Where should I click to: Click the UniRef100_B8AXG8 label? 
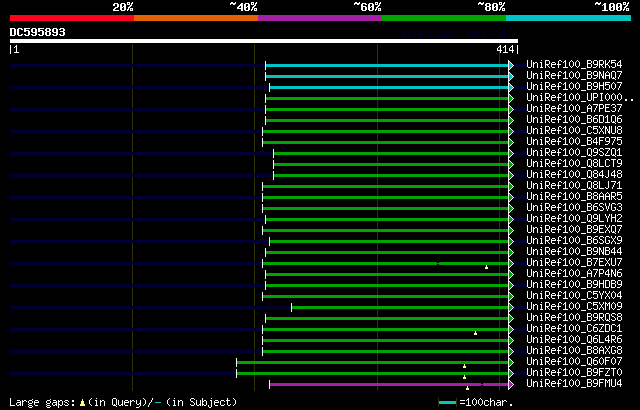click(574, 351)
